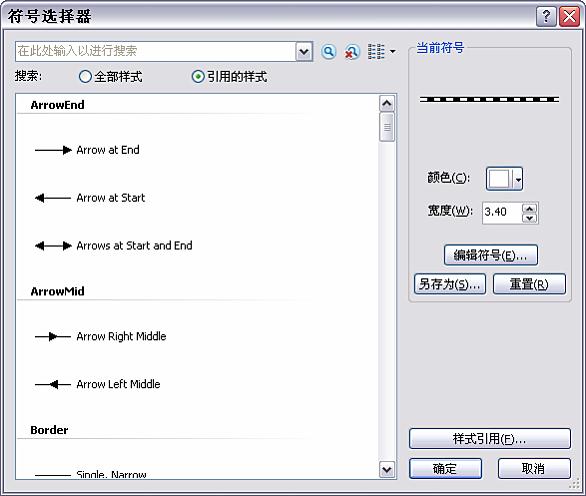Select the Arrow at Start symbol

90,198
